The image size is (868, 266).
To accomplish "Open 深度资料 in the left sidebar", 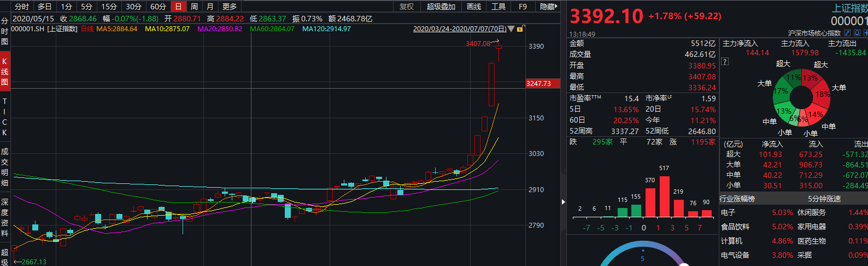I will pos(5,217).
